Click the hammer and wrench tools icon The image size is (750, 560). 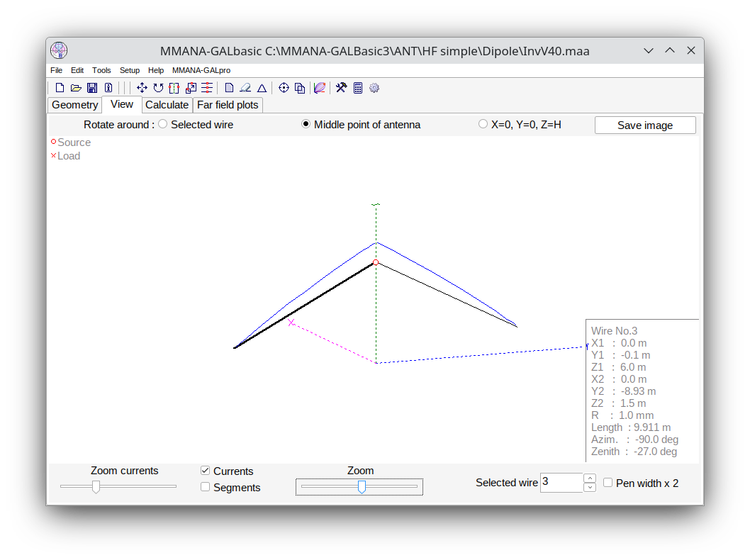pos(341,88)
